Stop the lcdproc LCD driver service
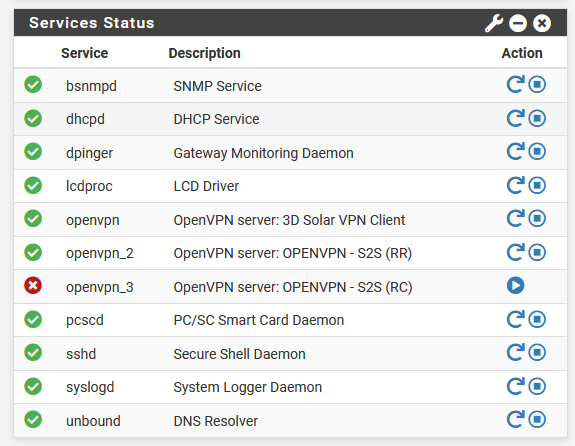Image resolution: width=575 pixels, height=446 pixels. (537, 185)
